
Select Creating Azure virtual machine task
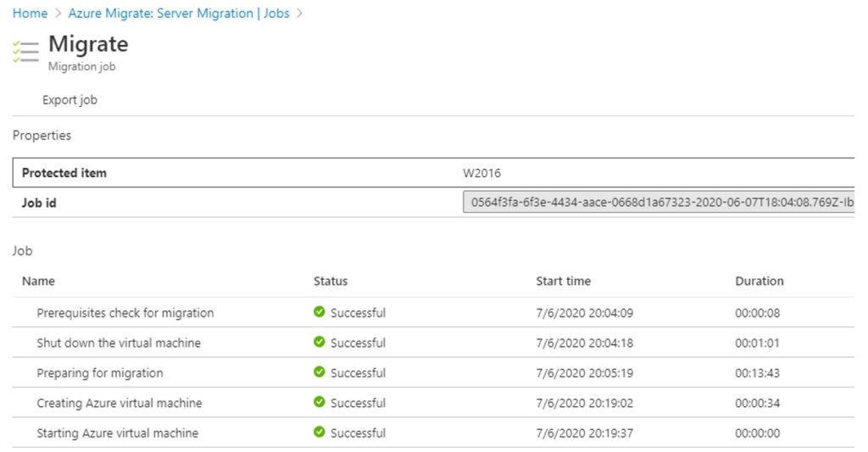(119, 403)
